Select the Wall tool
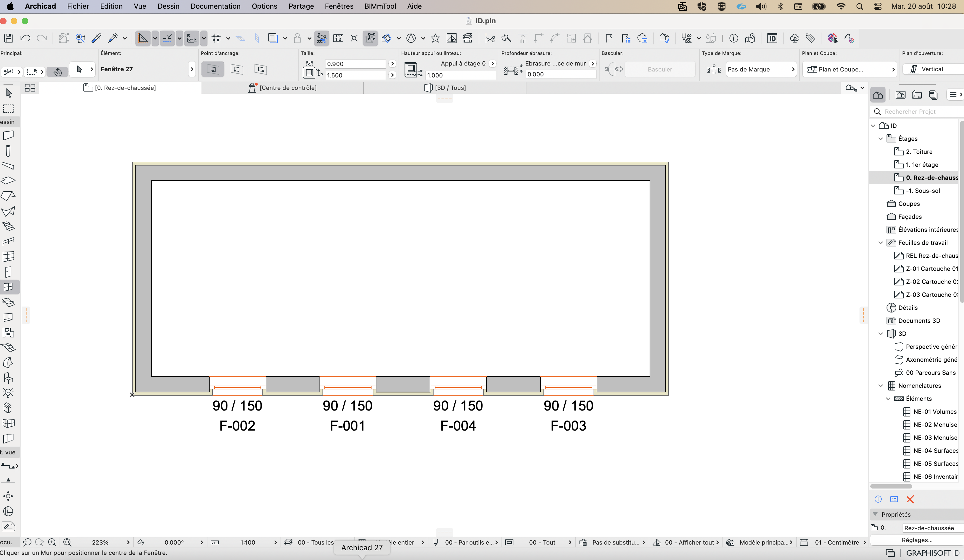The image size is (964, 560). click(8, 135)
